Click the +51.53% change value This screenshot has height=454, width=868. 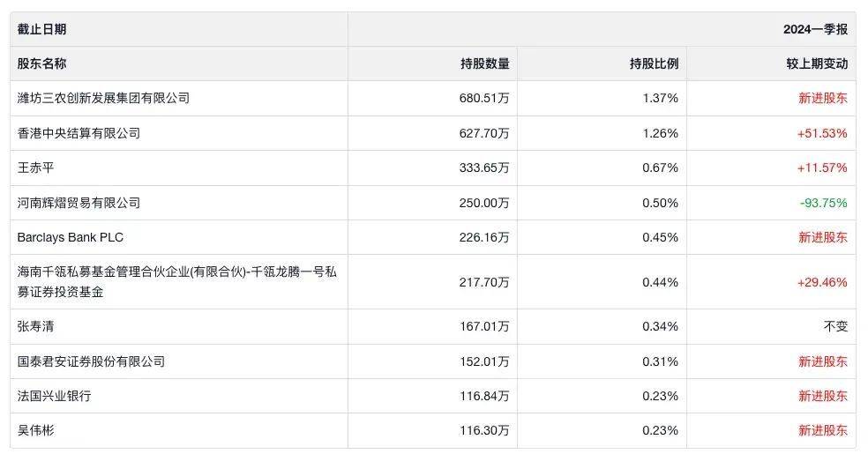(x=822, y=133)
